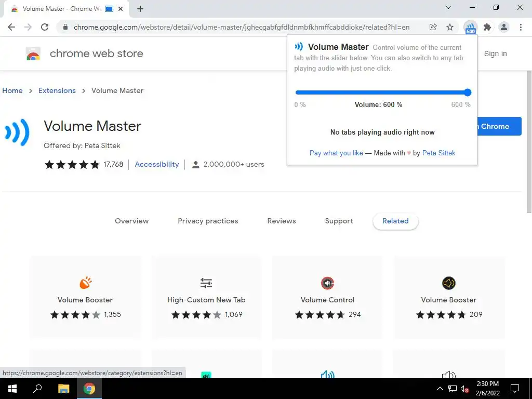This screenshot has width=532, height=399.
Task: Click the Volume Booster orange icon card
Action: pyautogui.click(x=85, y=283)
